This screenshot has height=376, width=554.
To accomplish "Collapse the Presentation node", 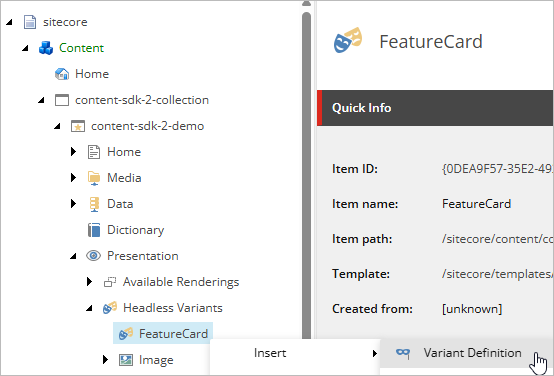I will 73,256.
